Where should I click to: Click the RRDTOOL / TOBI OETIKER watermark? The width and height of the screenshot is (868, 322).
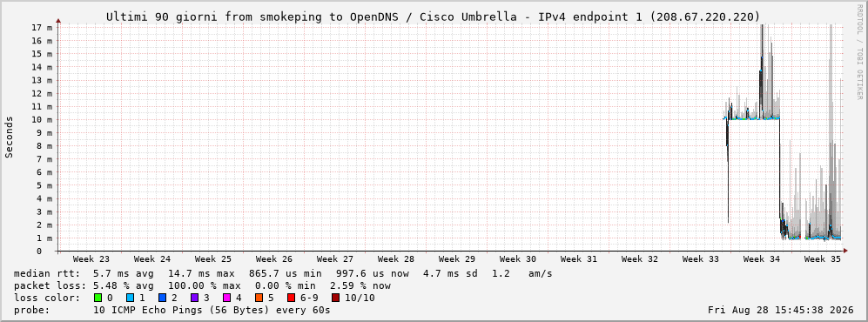coord(859,52)
